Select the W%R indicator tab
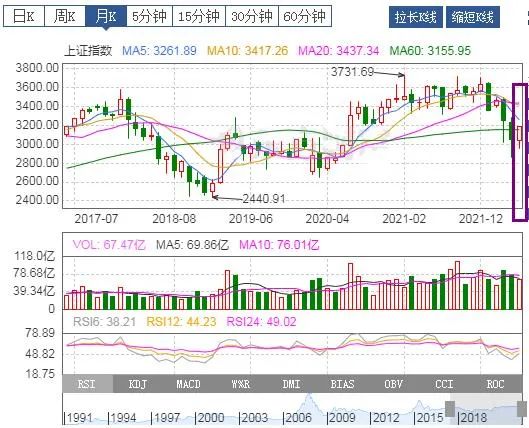Image resolution: width=529 pixels, height=428 pixels. coord(241,384)
